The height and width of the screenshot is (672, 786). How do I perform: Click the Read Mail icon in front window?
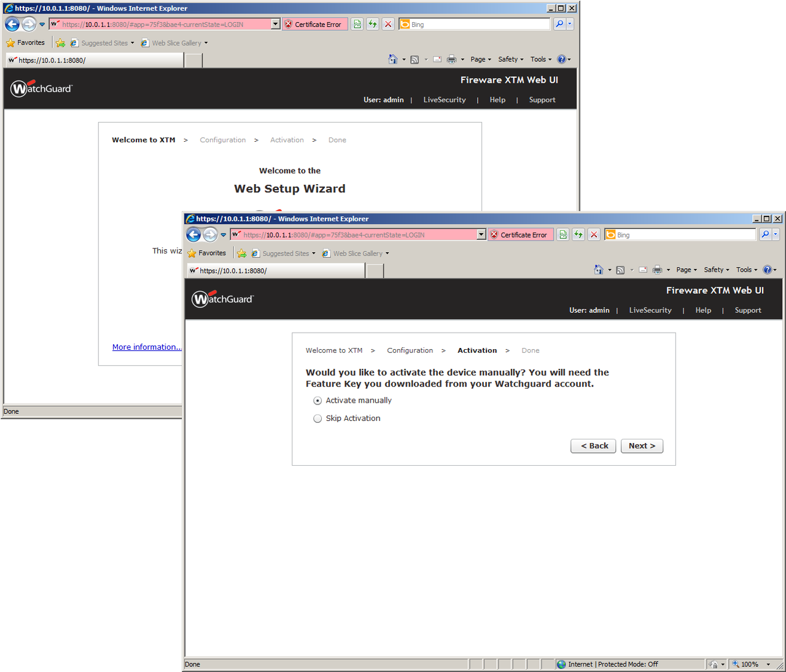point(643,270)
